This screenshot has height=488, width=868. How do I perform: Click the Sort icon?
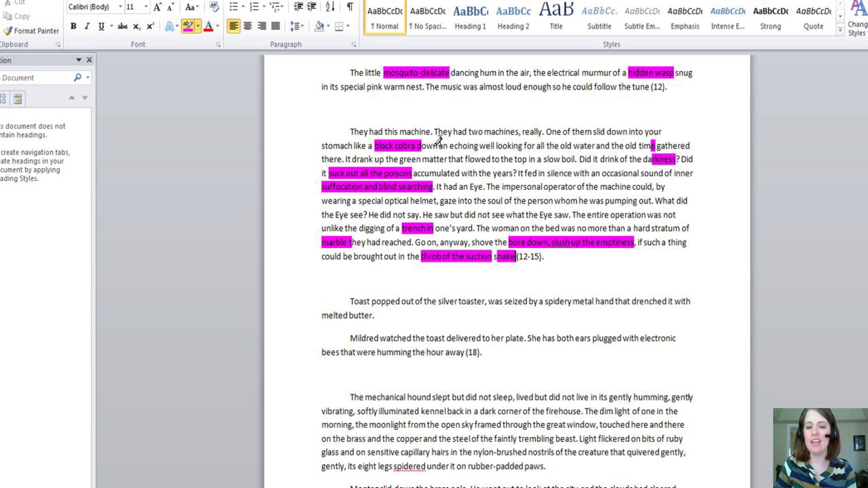click(x=330, y=7)
